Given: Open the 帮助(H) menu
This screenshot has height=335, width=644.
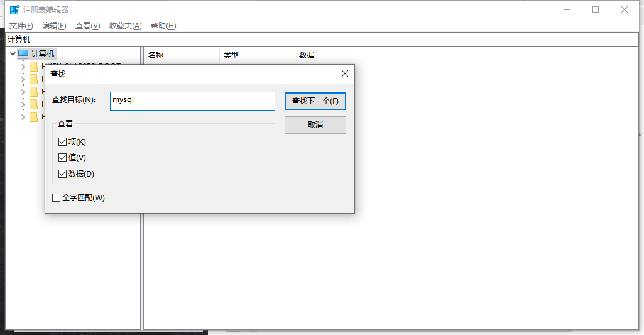Looking at the screenshot, I should click(x=163, y=26).
